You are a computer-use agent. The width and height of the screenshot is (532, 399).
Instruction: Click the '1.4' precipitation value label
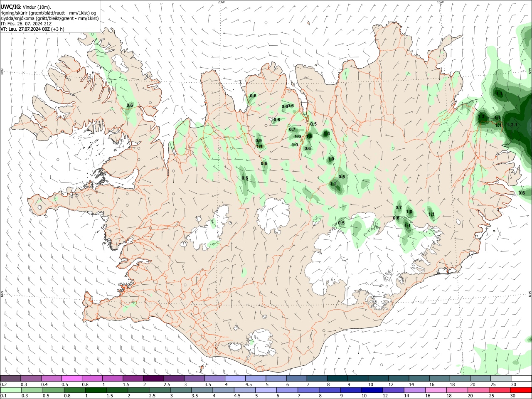[x=327, y=133]
